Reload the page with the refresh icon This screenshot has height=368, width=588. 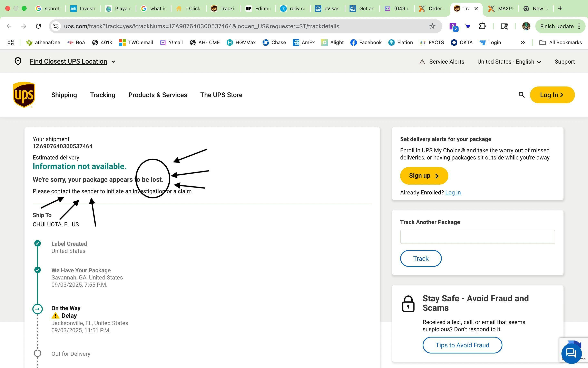pyautogui.click(x=38, y=26)
